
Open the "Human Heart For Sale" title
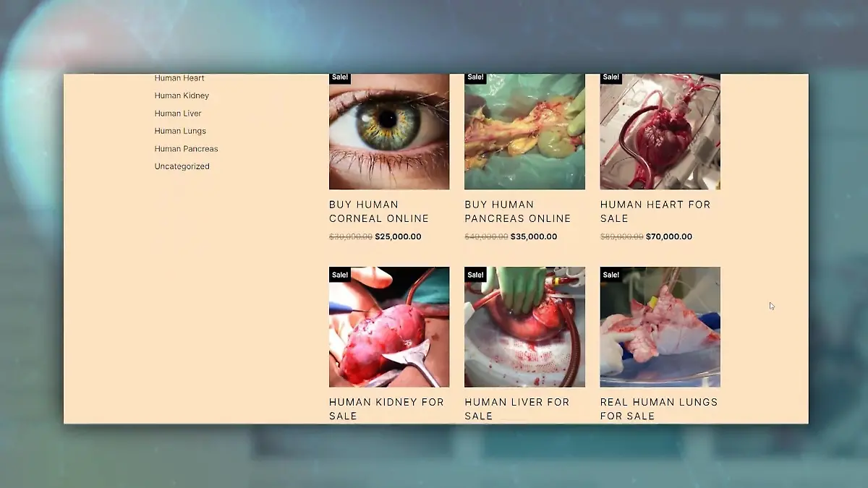coord(655,211)
